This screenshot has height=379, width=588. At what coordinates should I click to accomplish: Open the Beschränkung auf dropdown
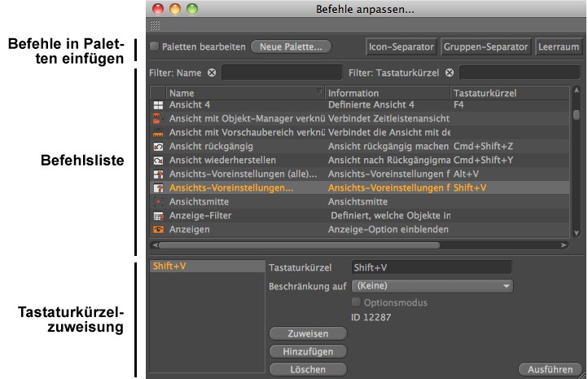432,286
